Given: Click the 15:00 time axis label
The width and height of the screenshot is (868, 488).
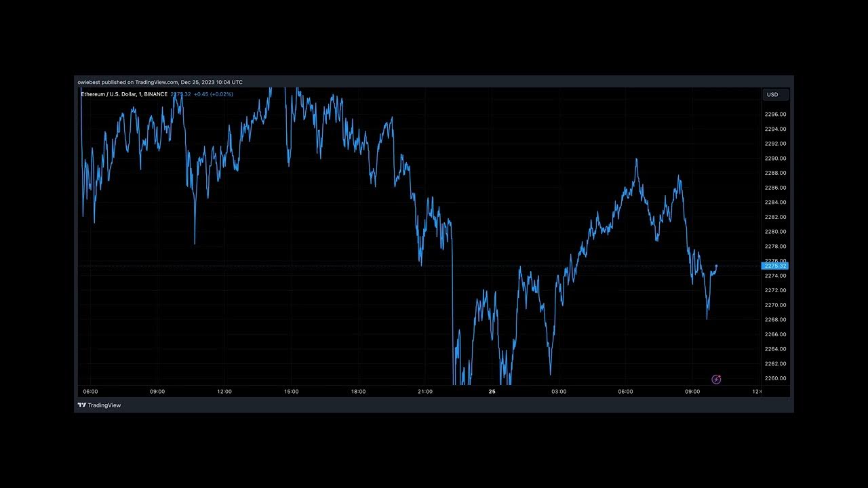Looking at the screenshot, I should 292,392.
